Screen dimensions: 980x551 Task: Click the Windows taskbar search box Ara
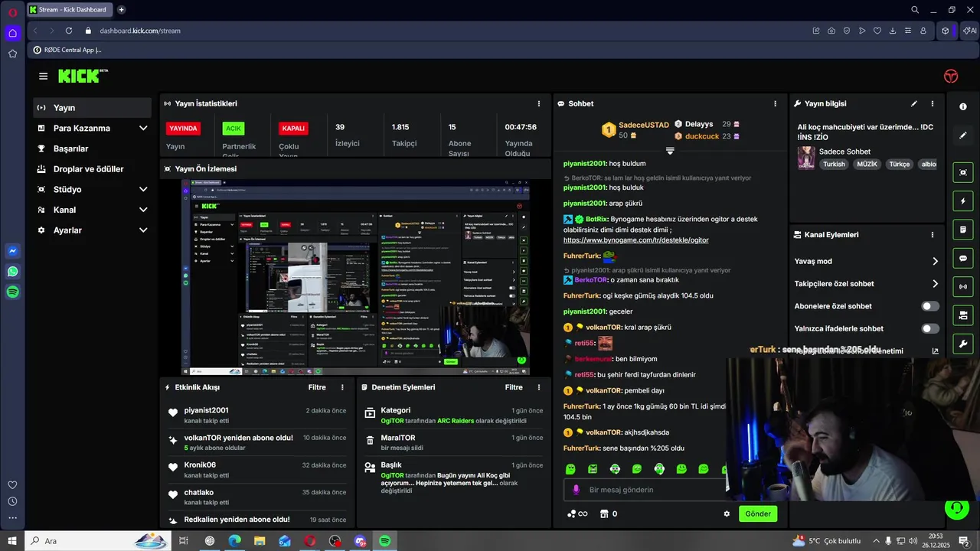pos(97,541)
